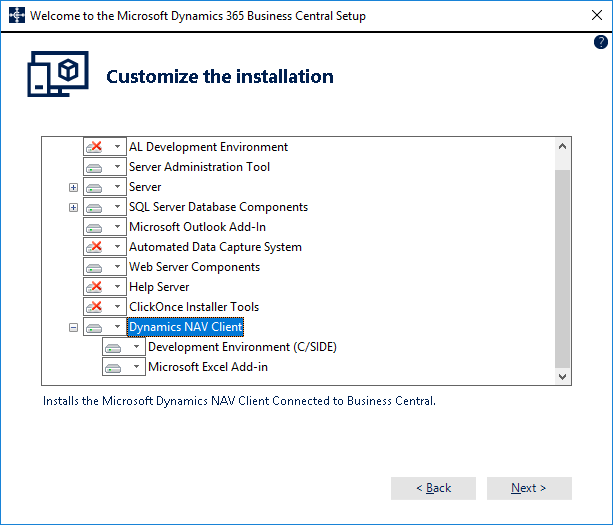This screenshot has height=525, width=613.
Task: Click the feature list scroll up arrow
Action: 563,147
